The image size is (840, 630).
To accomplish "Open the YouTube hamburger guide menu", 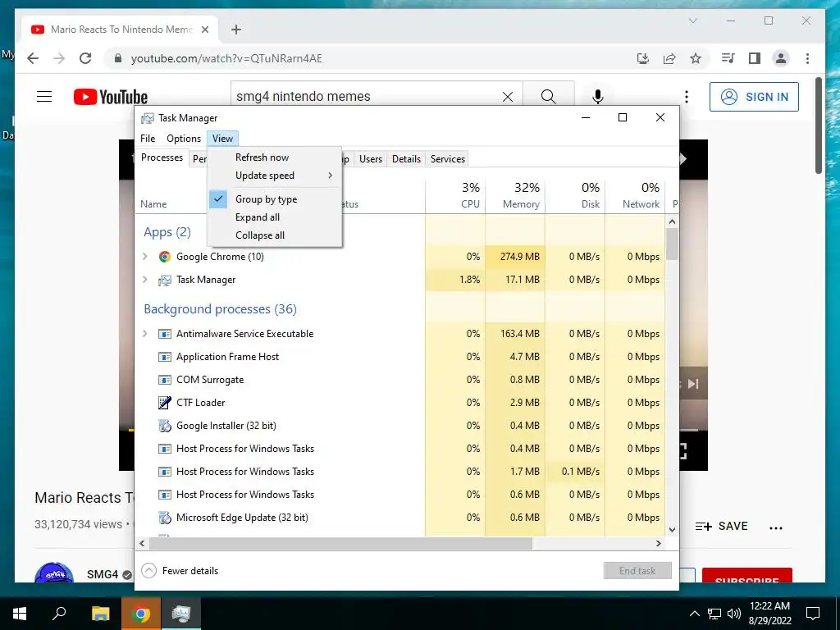I will click(x=44, y=97).
